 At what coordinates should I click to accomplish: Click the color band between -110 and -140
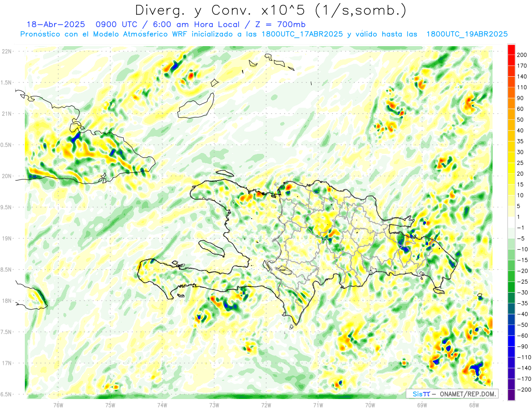512,363
